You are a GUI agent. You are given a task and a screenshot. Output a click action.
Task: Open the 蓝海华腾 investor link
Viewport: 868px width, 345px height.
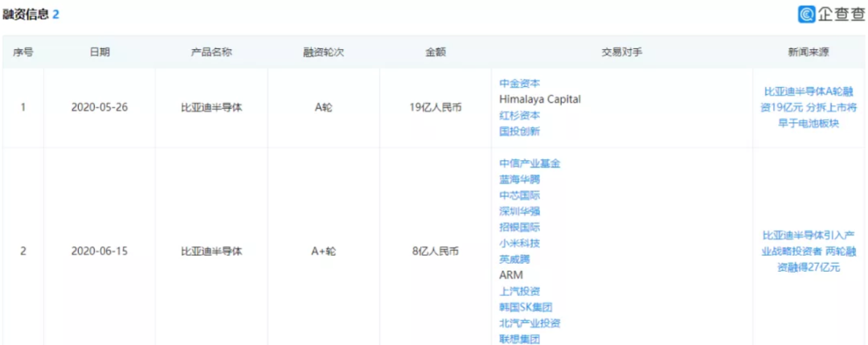click(519, 179)
